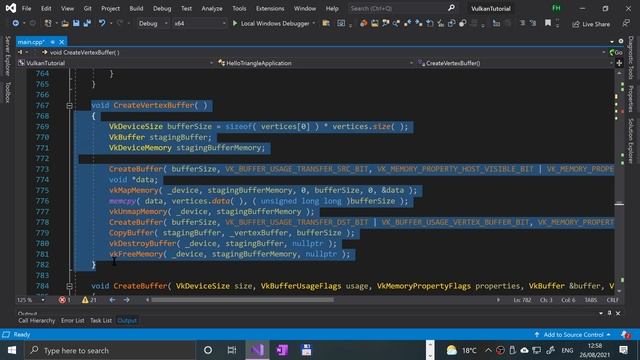The height and width of the screenshot is (360, 640).
Task: Open the Toolbox side tab
Action: (x=7, y=92)
